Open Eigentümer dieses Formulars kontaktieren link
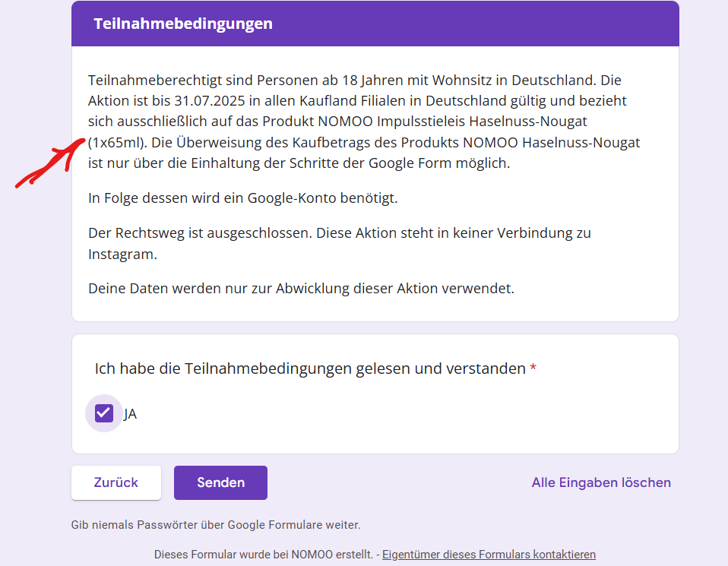Image resolution: width=728 pixels, height=566 pixels. point(489,555)
